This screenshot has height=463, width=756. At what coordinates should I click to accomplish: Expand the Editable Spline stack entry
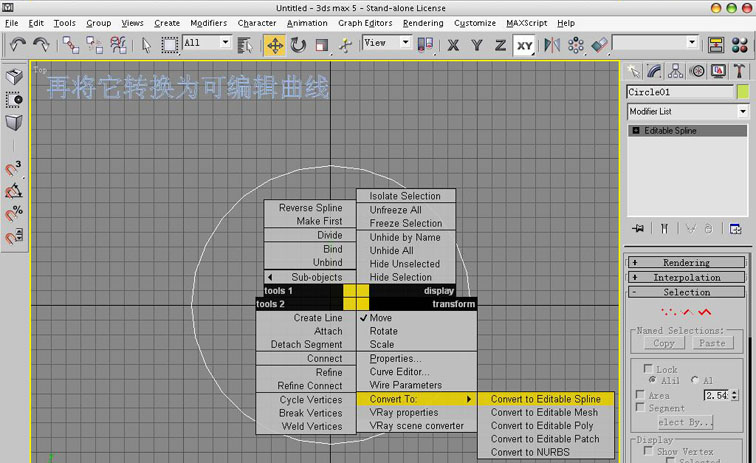click(636, 131)
